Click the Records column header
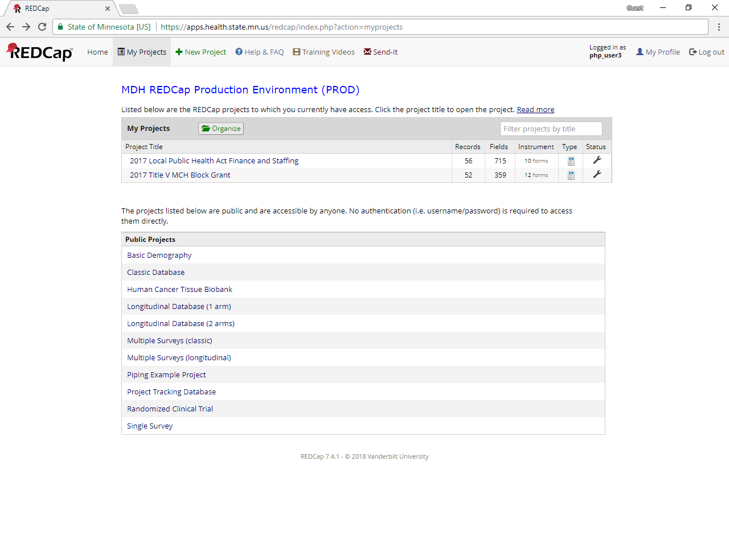This screenshot has width=729, height=560. pos(468,147)
